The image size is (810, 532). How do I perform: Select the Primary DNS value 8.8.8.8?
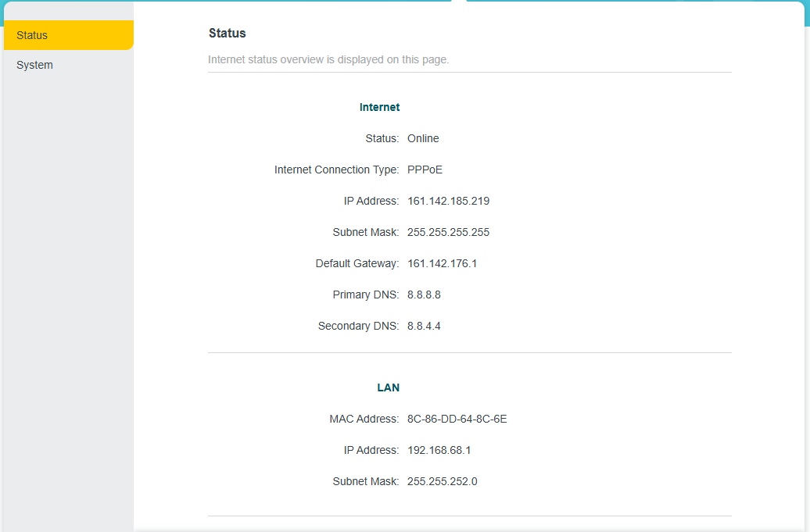[424, 295]
